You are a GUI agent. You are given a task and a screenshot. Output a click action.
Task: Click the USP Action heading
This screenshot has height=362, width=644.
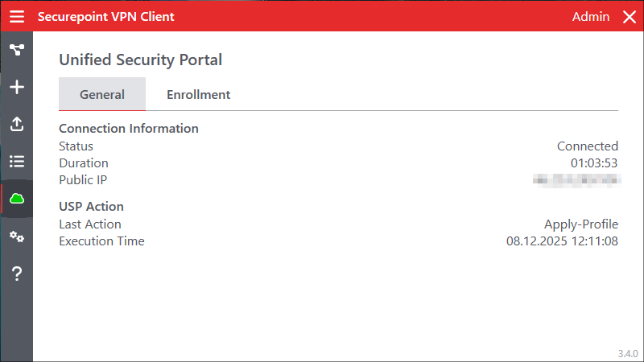91,207
